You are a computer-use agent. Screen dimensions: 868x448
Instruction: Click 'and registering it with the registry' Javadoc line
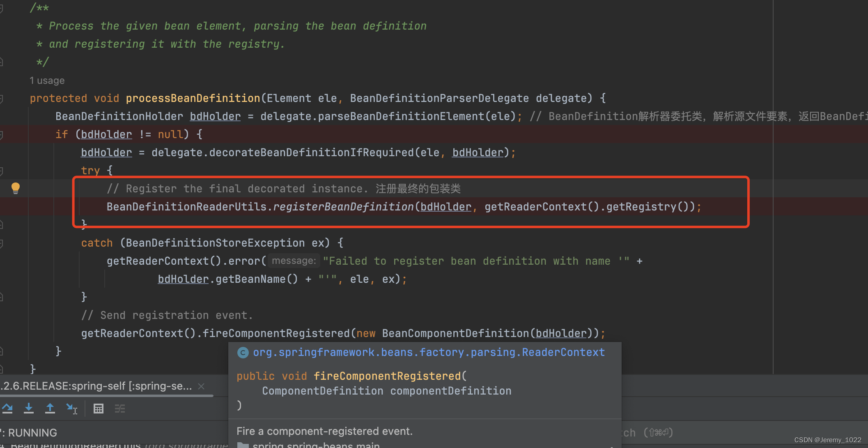(x=167, y=44)
